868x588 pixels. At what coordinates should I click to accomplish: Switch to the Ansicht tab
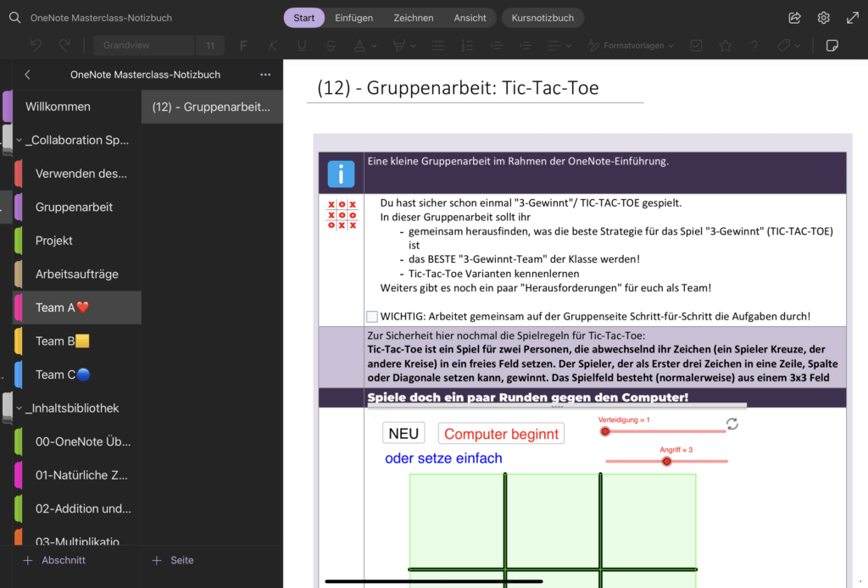pos(470,18)
